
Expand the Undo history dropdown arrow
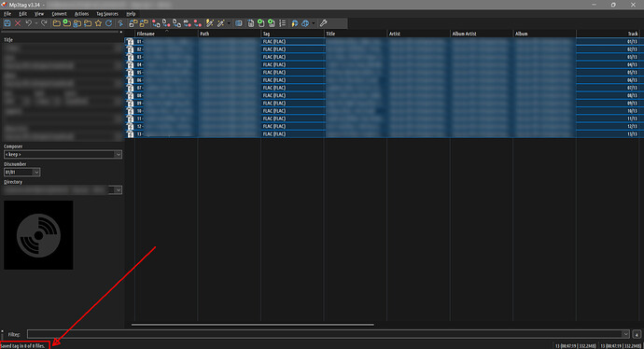[35, 23]
